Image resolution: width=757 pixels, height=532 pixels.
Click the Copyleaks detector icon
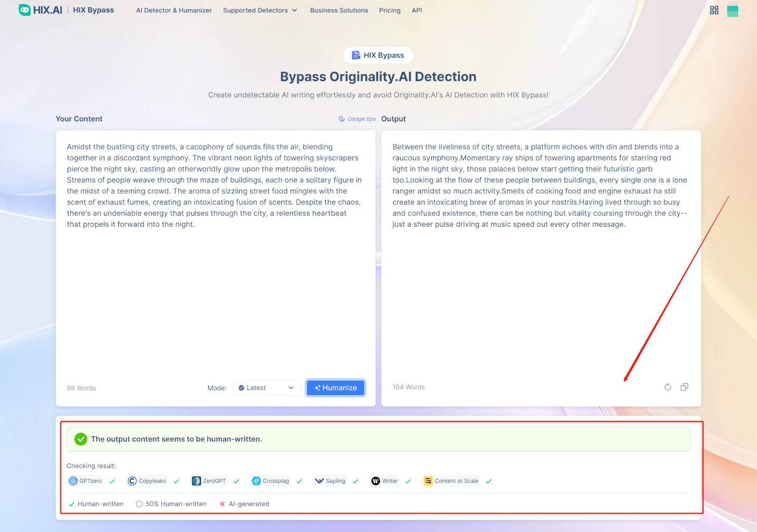[x=132, y=481]
